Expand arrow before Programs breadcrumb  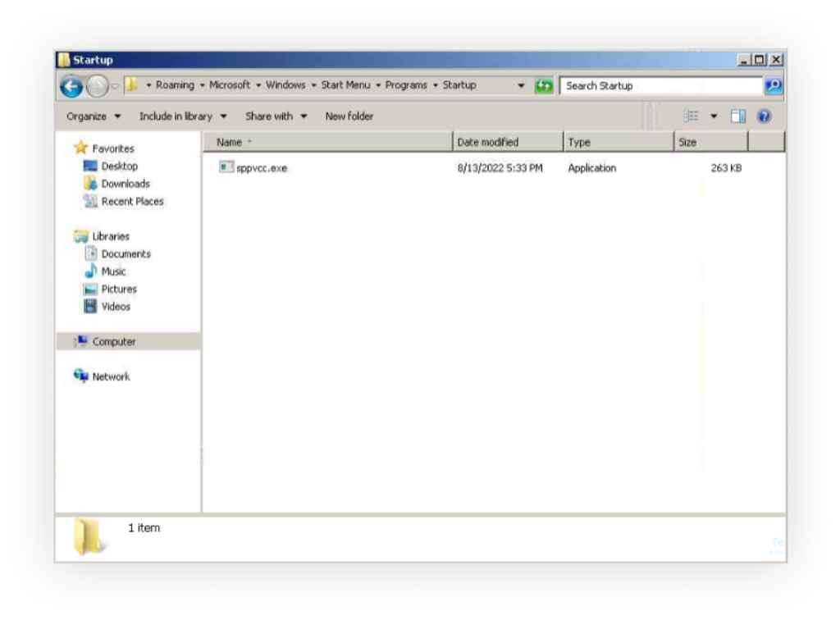tap(377, 85)
